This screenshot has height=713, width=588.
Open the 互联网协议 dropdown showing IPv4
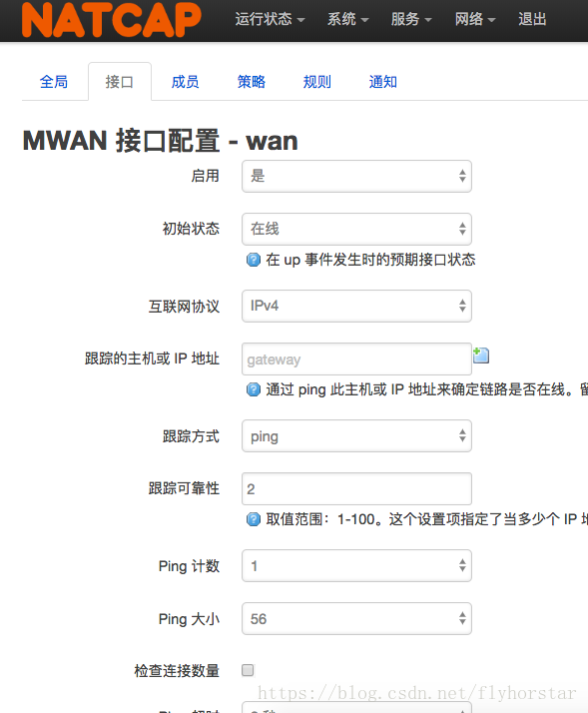(356, 306)
